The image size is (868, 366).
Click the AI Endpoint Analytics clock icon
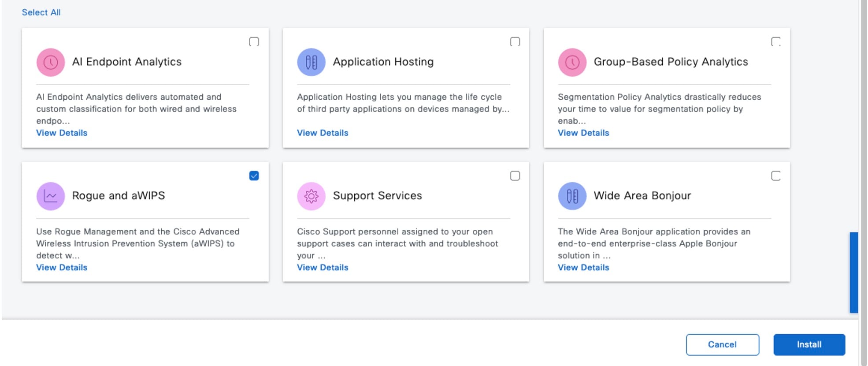pyautogui.click(x=51, y=62)
